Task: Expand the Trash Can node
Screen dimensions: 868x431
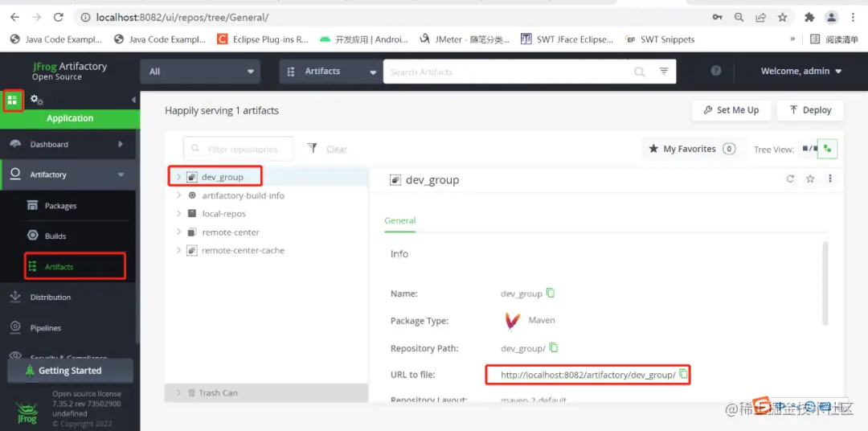Action: tap(178, 392)
